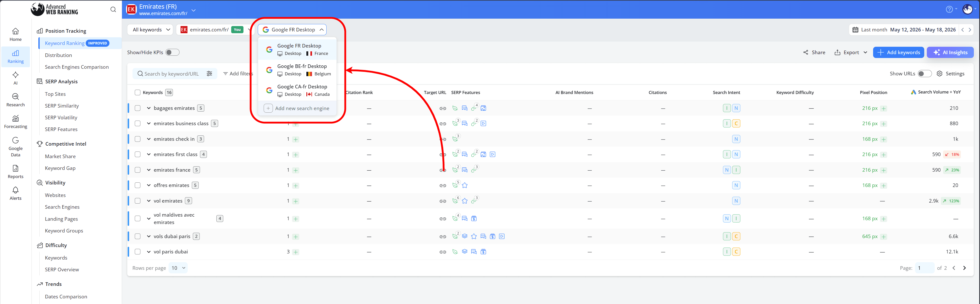Click the help question mark icon
The image size is (980, 304).
click(949, 9)
